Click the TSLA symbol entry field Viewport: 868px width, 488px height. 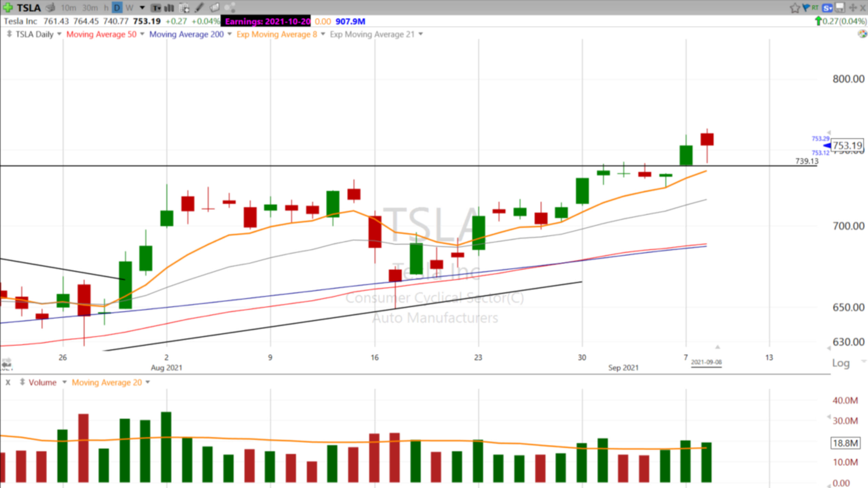click(28, 8)
